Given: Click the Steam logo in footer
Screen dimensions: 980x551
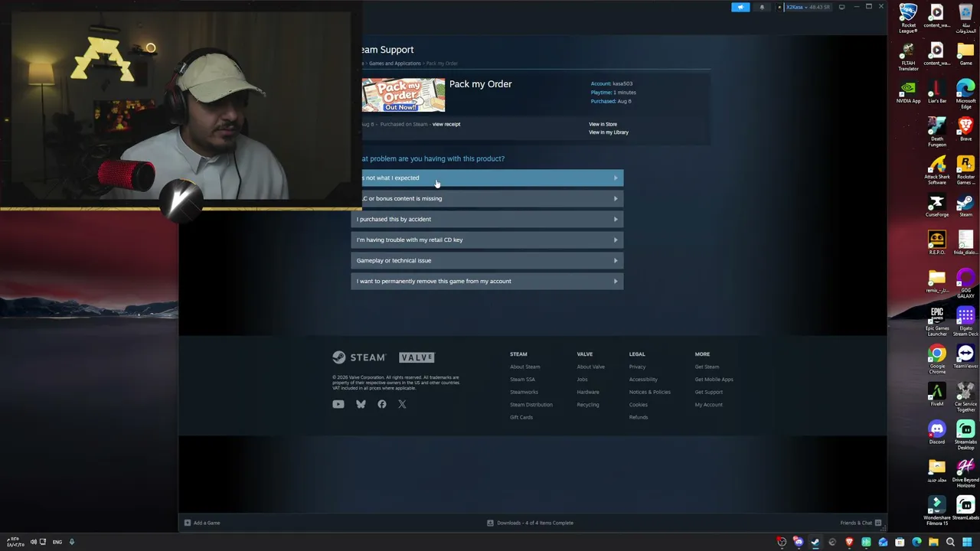Looking at the screenshot, I should coord(359,357).
